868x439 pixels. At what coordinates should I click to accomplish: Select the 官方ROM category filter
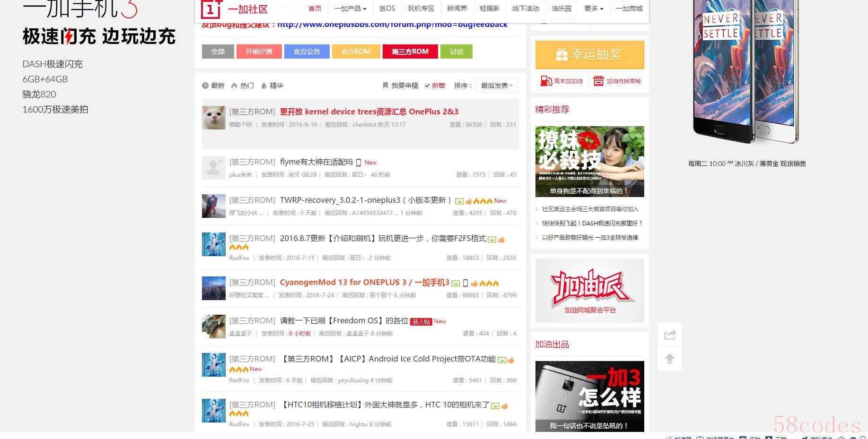coord(356,52)
